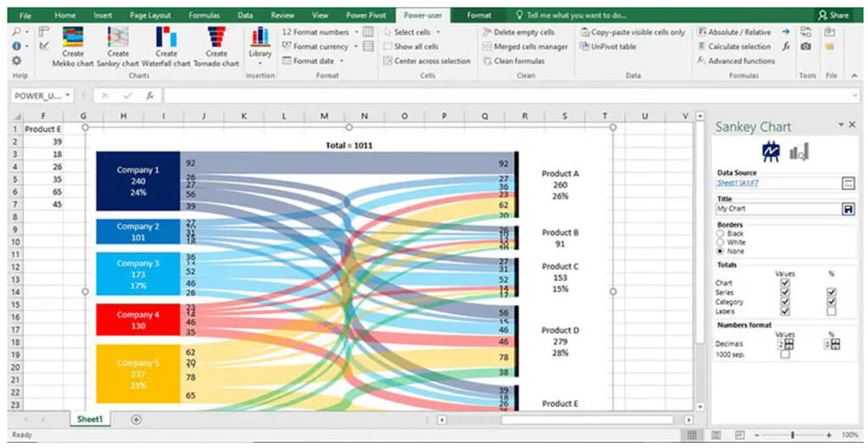The height and width of the screenshot is (448, 868).
Task: Click Merged cells manager button
Action: tap(525, 47)
